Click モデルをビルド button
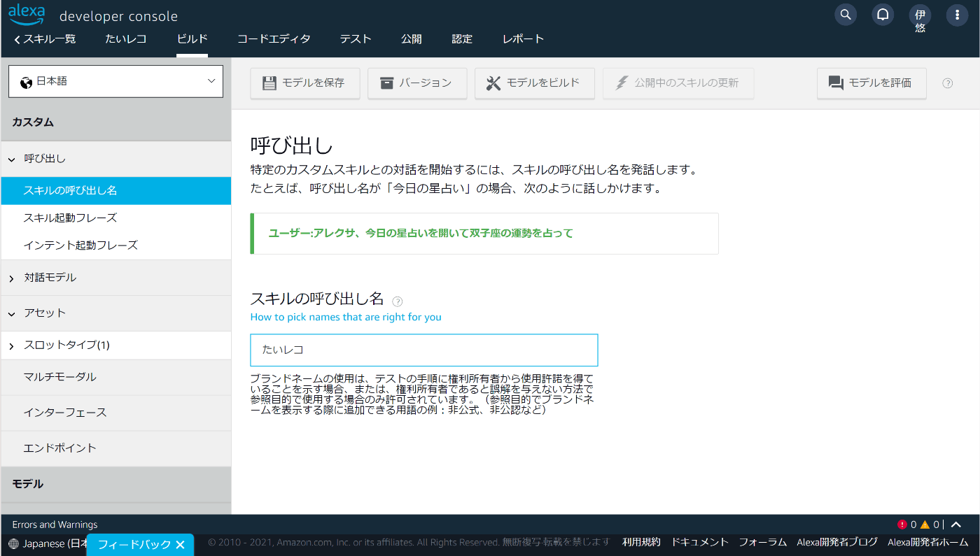 pos(535,83)
